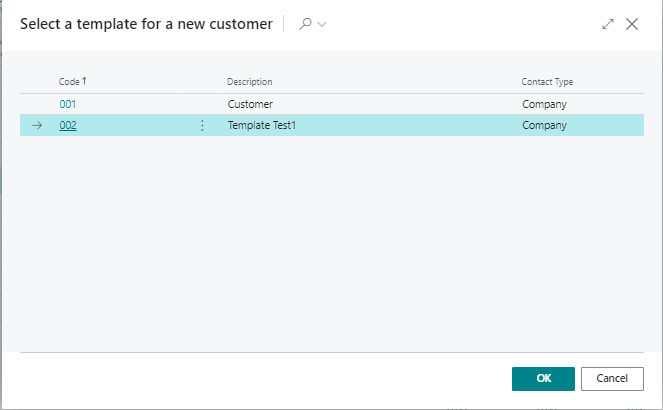Open the row actions menu for 002

[202, 125]
